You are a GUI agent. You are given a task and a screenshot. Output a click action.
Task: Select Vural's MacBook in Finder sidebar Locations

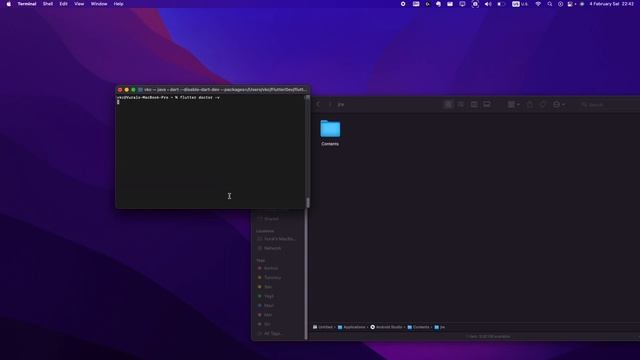(x=277, y=239)
